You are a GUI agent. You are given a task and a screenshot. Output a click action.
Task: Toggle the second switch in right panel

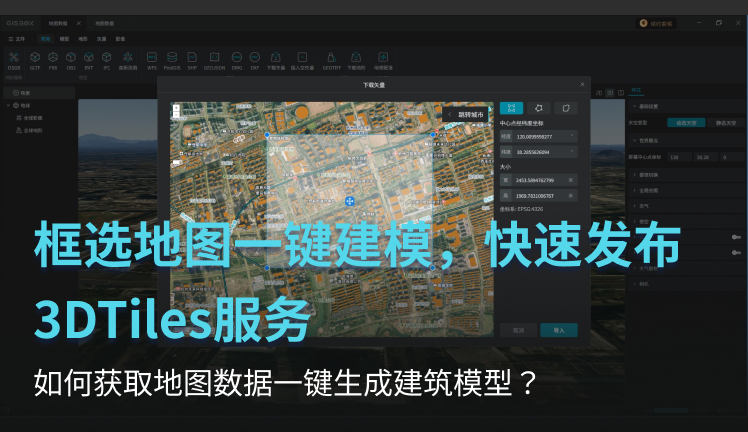[x=737, y=254]
